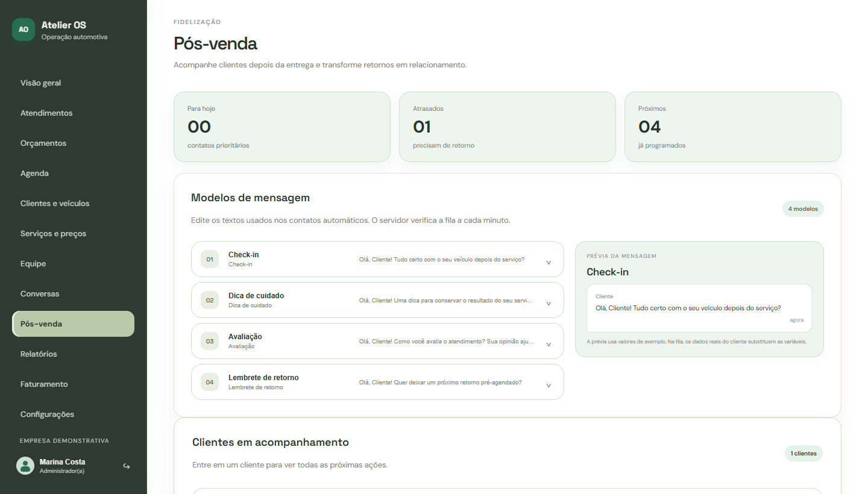The image size is (868, 494).
Task: Click the 'Para hoje' summary card
Action: coord(282,127)
